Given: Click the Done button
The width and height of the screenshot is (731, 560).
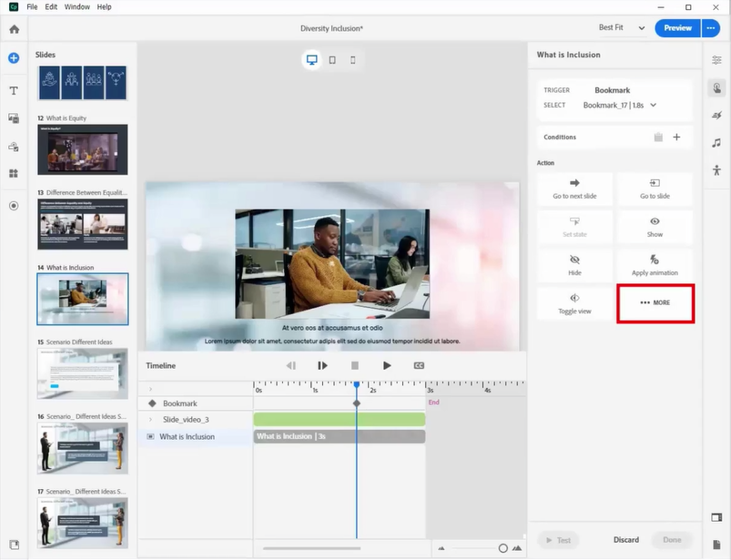Looking at the screenshot, I should pyautogui.click(x=672, y=540).
